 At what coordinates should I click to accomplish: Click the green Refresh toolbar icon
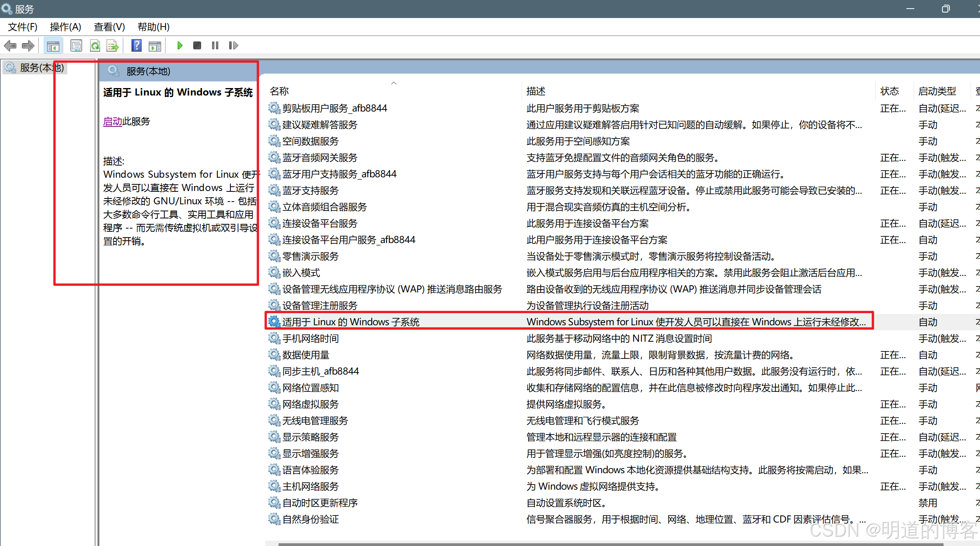point(95,46)
